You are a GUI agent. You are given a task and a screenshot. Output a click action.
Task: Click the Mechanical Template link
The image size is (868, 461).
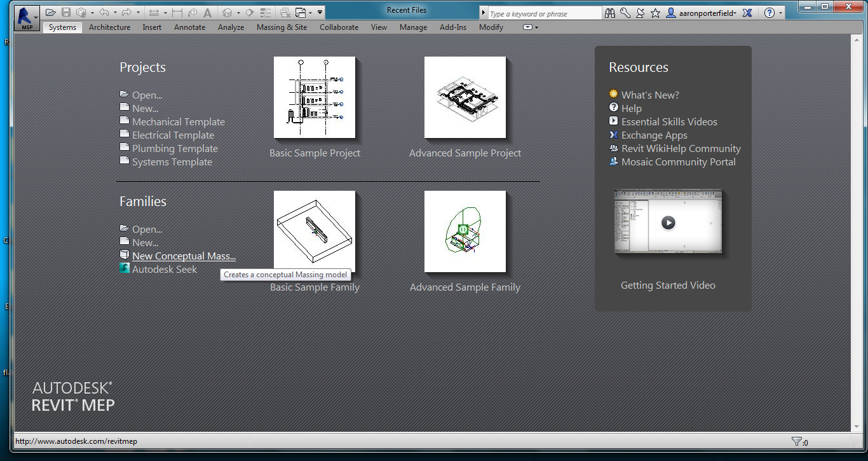[179, 122]
